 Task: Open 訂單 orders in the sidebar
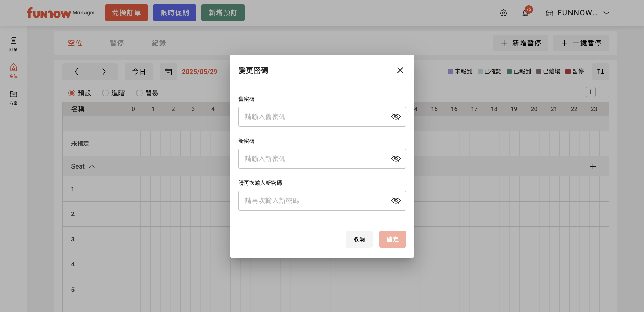click(13, 44)
